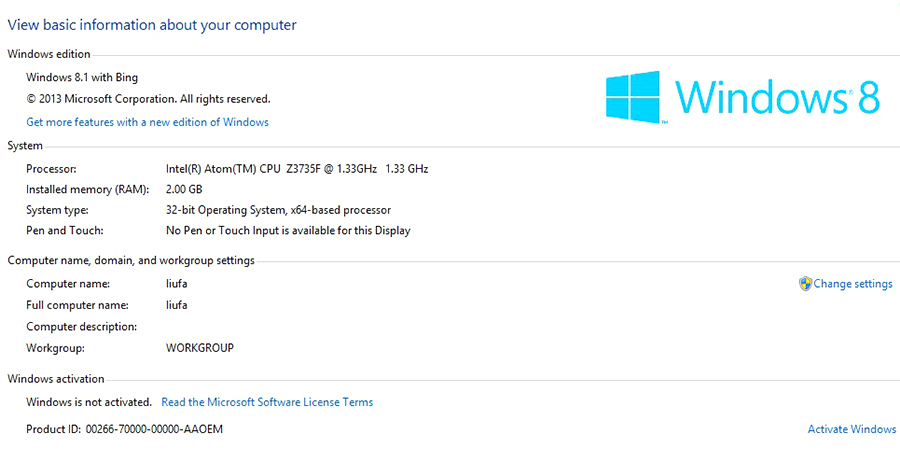Click the shield icon beside Change settings
This screenshot has height=476, width=900.
click(x=805, y=284)
